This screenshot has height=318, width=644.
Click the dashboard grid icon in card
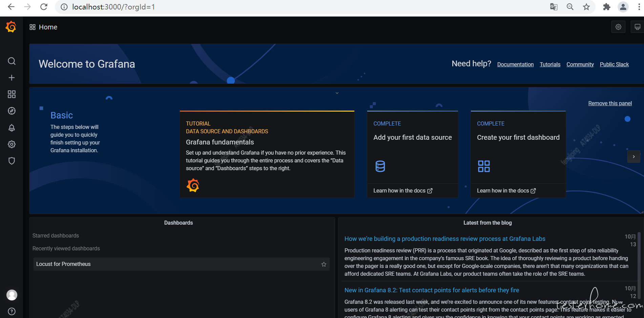[x=484, y=166]
